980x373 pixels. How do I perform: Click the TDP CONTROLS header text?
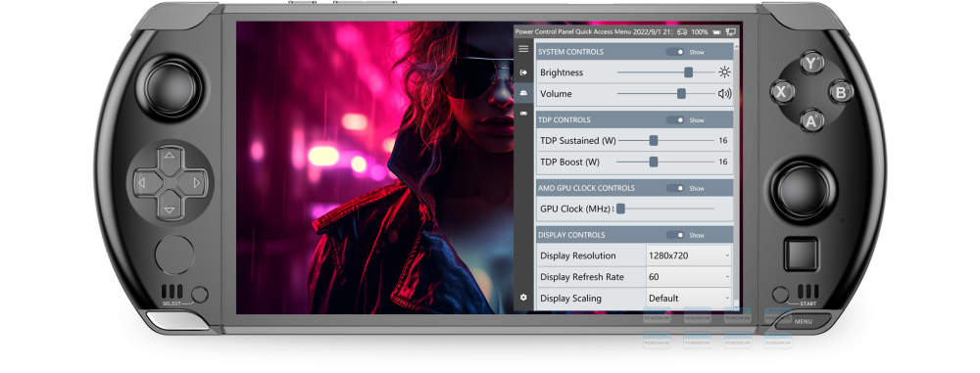pos(563,120)
